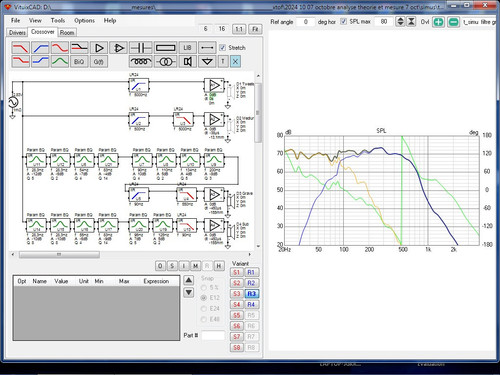This screenshot has width=500, height=375.
Task: Click the Part # input field
Action: click(213, 335)
